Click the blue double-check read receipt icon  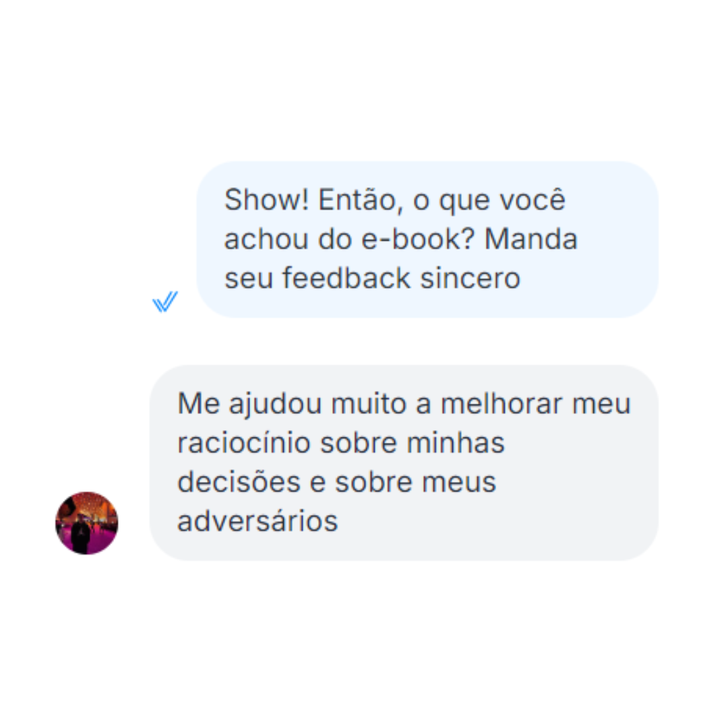(x=165, y=301)
